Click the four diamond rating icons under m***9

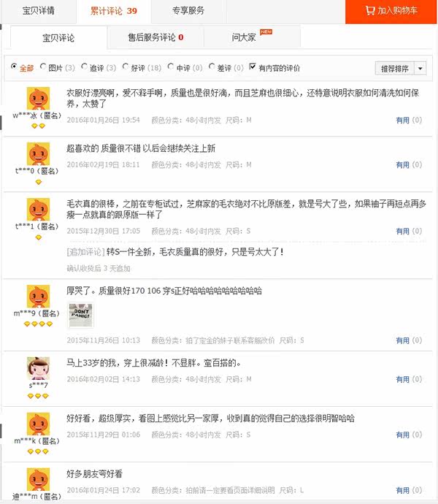coord(38,324)
